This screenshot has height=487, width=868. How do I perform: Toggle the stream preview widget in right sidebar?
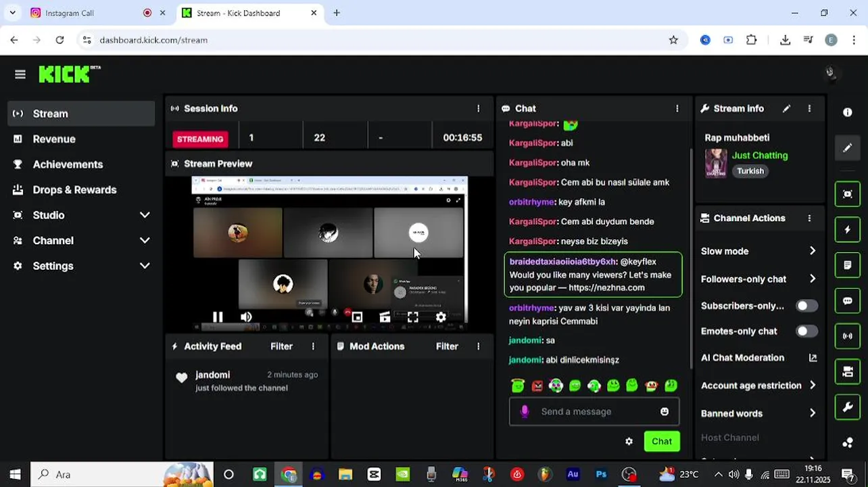[x=848, y=194]
